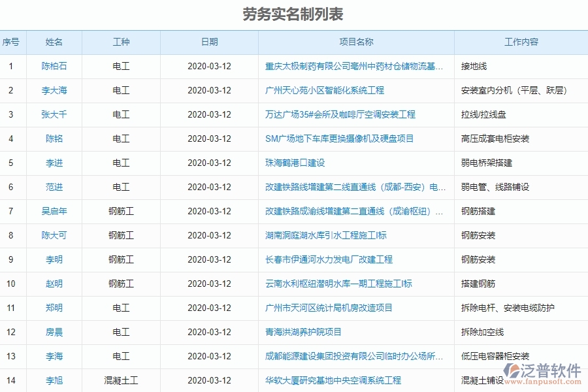Click the 日期 column header
588x392 pixels.
(209, 41)
